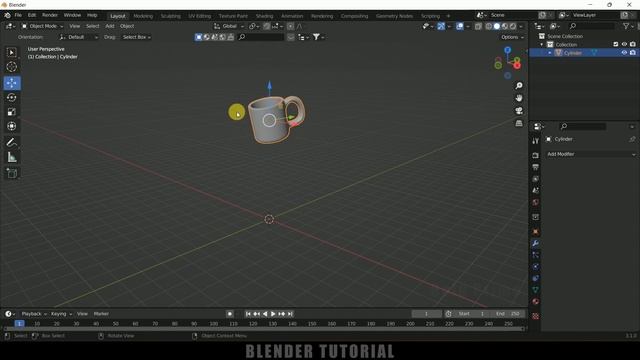Activate the Scale tool
This screenshot has height=360, width=640.
[x=12, y=112]
